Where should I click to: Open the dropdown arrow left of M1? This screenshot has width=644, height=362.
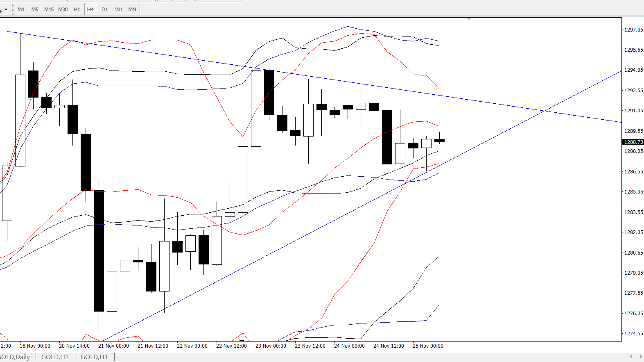6,9
